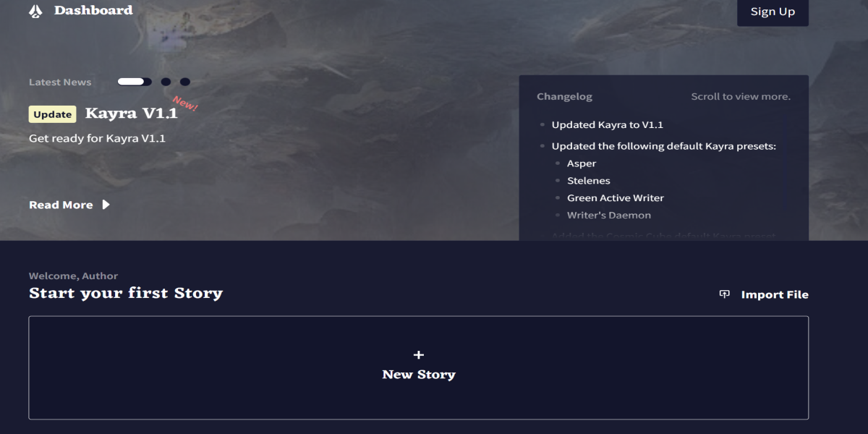Click the Stelenes preset entry in changelog
The width and height of the screenshot is (868, 434).
coord(589,181)
